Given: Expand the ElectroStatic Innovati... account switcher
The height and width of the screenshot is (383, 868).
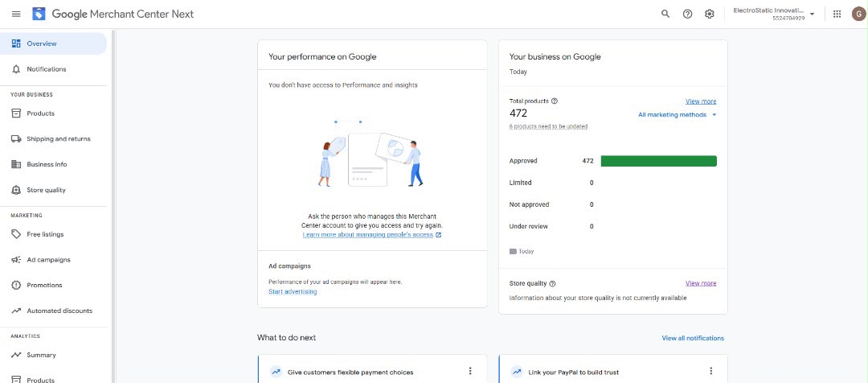Looking at the screenshot, I should [x=774, y=14].
